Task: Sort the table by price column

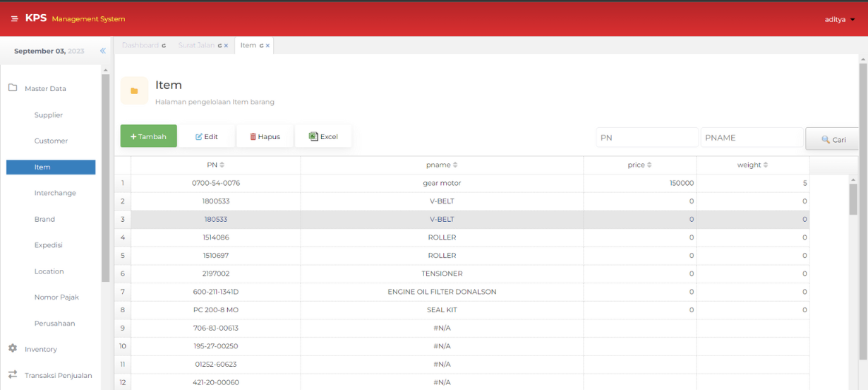Action: [639, 165]
